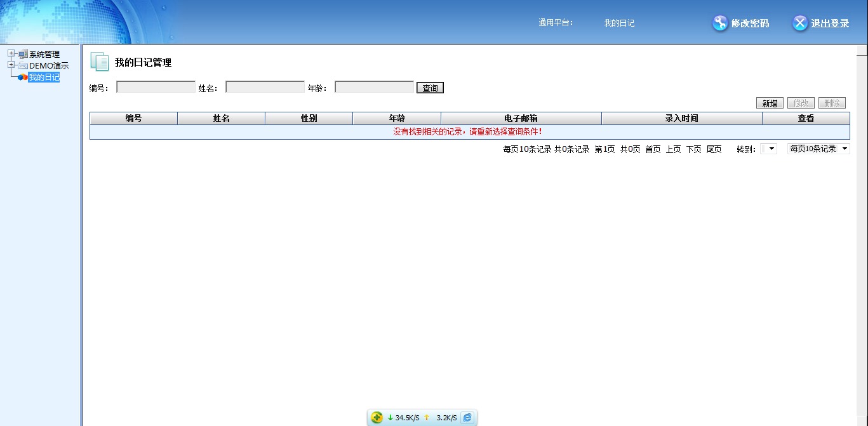The image size is (868, 426).
Task: Click the 姓名 column header
Action: 221,118
